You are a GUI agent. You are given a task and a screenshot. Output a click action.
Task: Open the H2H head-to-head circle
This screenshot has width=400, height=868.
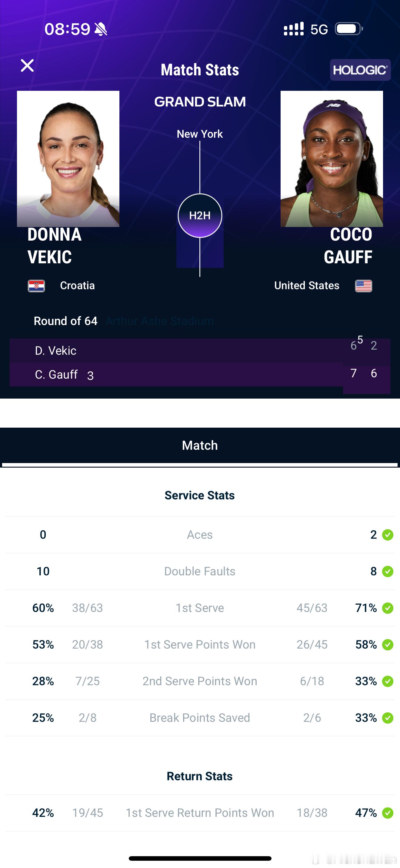point(200,216)
